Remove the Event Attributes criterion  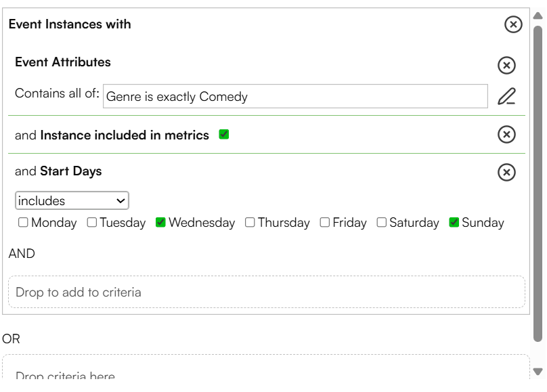coord(506,65)
